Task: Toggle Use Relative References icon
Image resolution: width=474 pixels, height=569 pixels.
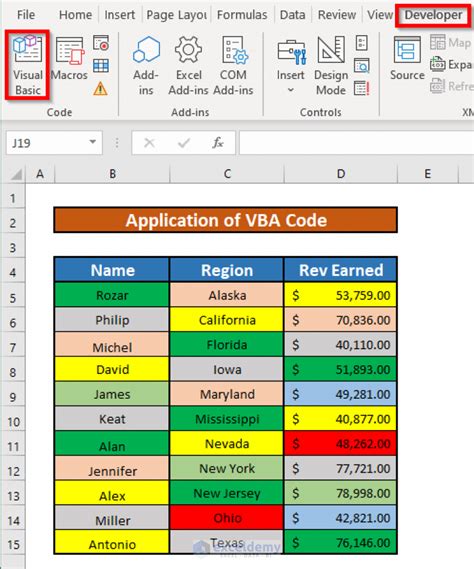Action: (101, 66)
